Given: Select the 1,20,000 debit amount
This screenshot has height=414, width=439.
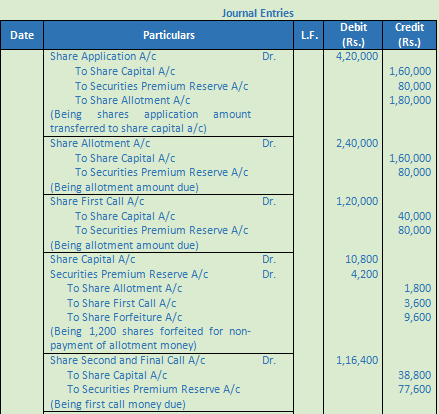Looking at the screenshot, I should (x=357, y=201).
